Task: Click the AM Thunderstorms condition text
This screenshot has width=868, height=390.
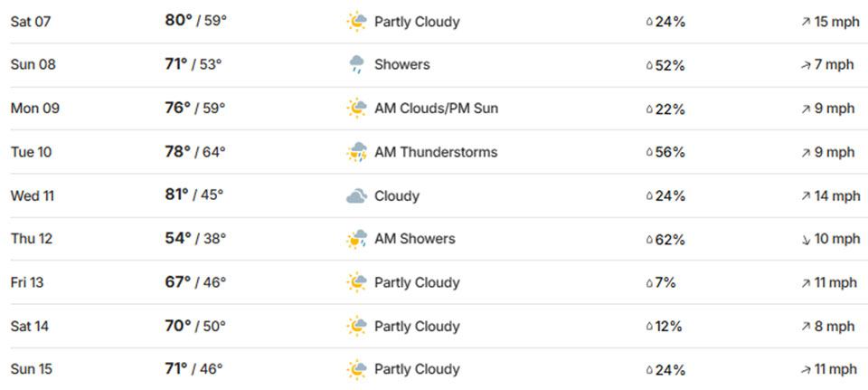Action: [436, 152]
